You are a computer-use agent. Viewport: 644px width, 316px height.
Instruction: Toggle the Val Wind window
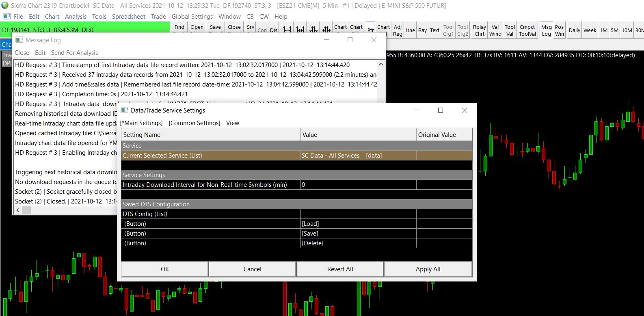coord(495,30)
